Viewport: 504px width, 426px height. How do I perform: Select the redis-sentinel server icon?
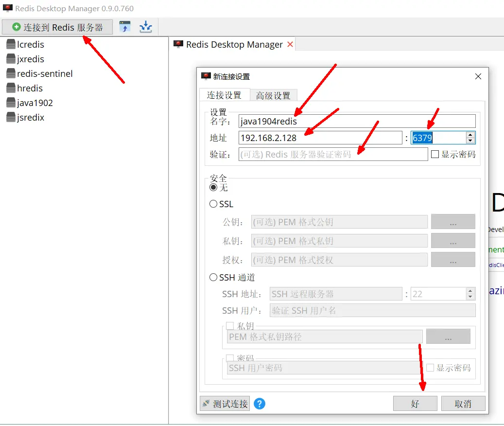click(11, 73)
